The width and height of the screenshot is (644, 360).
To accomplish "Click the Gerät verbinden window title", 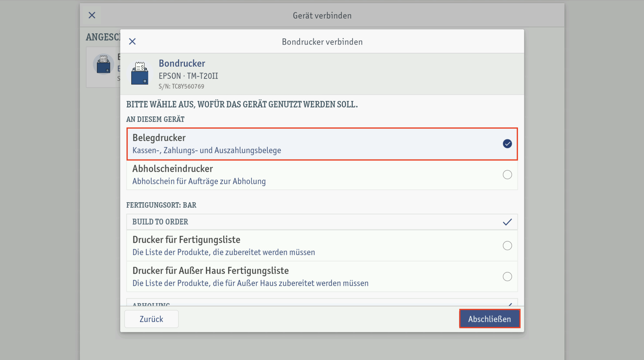I will click(x=322, y=16).
